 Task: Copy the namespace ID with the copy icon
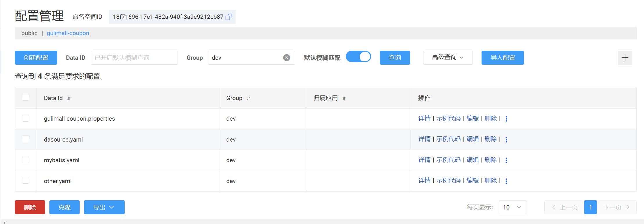pyautogui.click(x=229, y=17)
